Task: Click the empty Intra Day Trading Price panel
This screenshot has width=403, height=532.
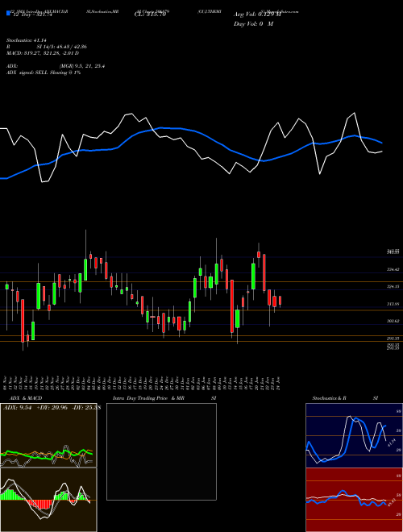Action: pos(161,451)
